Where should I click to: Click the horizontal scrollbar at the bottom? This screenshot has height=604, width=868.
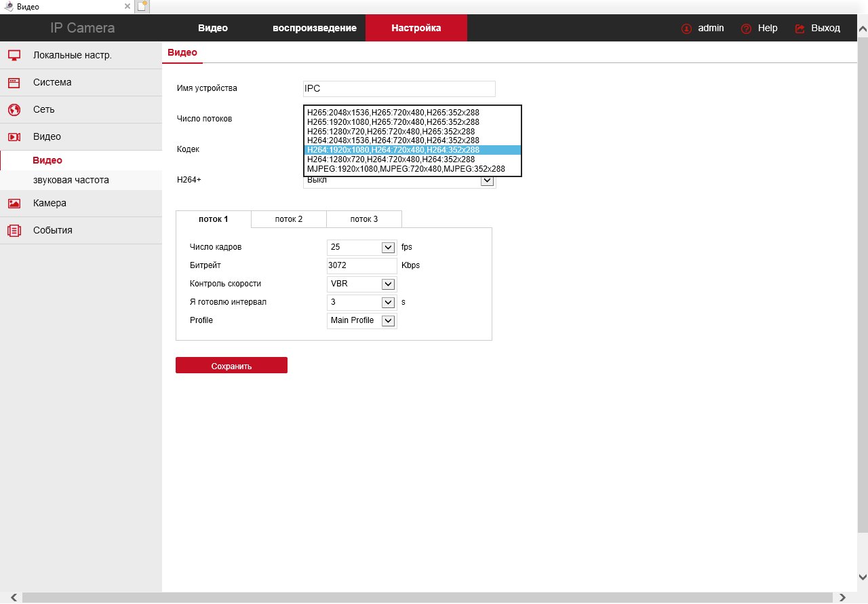[x=427, y=597]
